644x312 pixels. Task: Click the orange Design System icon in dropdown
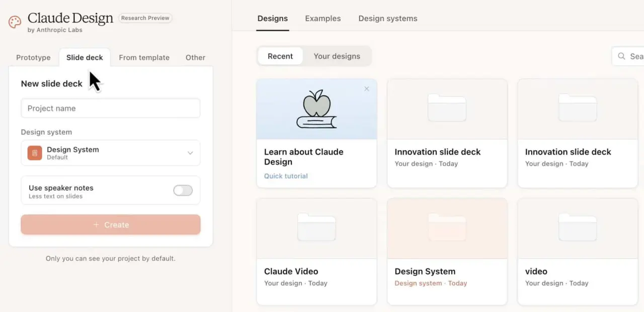[x=35, y=153]
